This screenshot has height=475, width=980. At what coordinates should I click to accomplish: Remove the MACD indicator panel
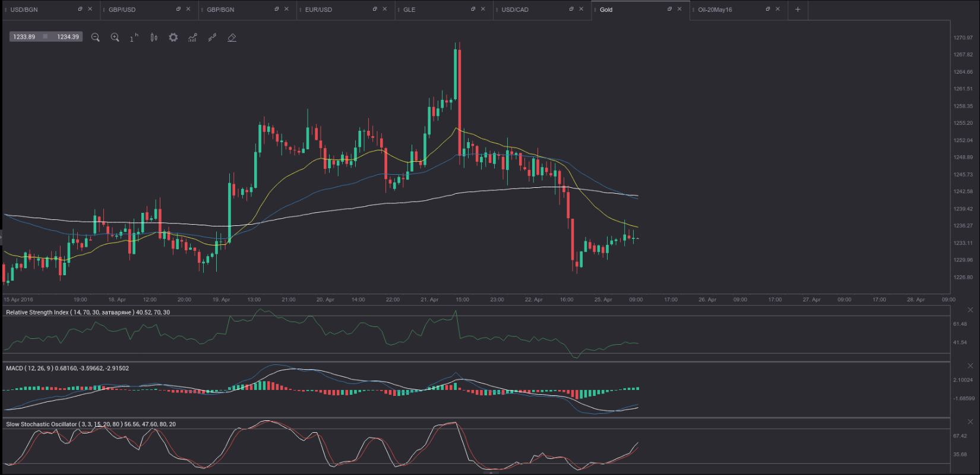970,366
